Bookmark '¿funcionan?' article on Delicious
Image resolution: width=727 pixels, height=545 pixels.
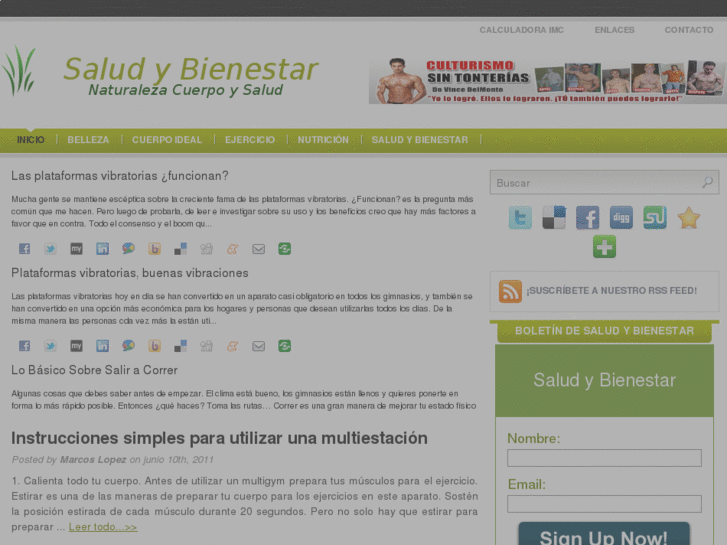pos(180,249)
